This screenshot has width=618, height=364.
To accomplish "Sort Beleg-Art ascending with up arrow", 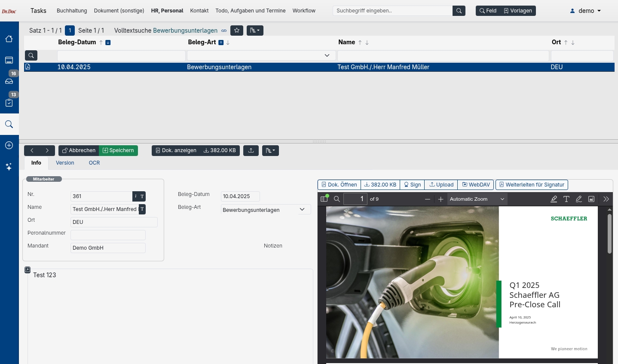I will click(221, 43).
